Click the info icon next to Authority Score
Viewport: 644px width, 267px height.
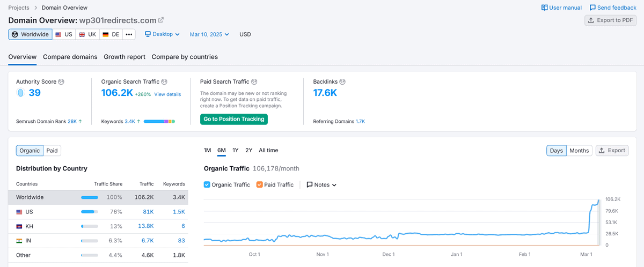point(61,81)
